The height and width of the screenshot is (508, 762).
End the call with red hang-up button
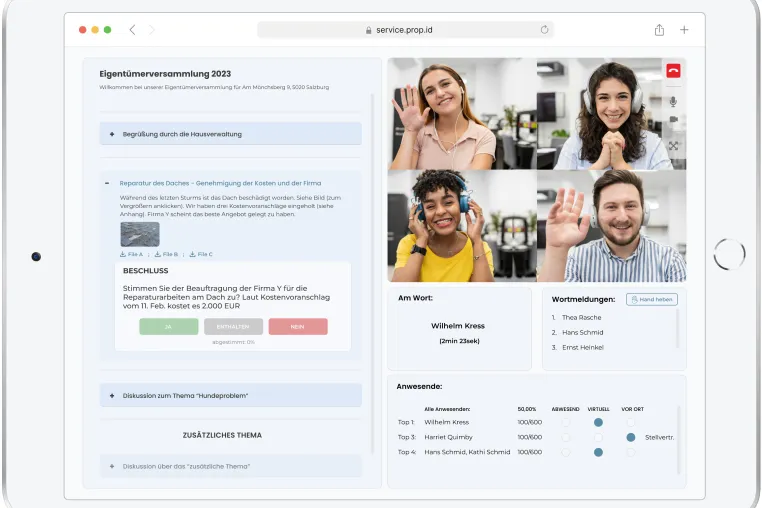pos(673,71)
